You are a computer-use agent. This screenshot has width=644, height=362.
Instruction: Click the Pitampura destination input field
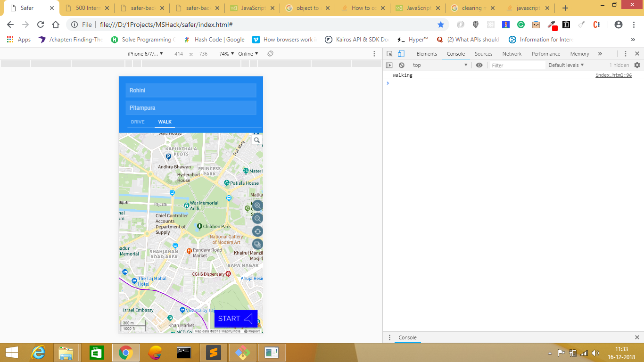pyautogui.click(x=191, y=108)
